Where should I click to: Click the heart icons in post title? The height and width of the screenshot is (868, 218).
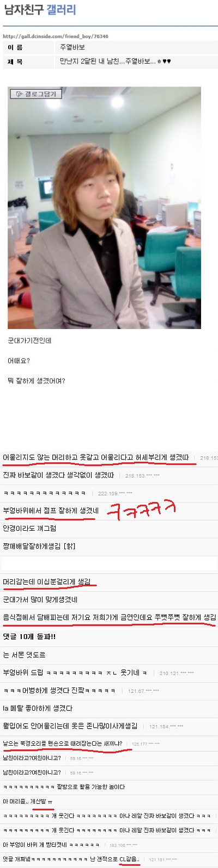(x=166, y=61)
